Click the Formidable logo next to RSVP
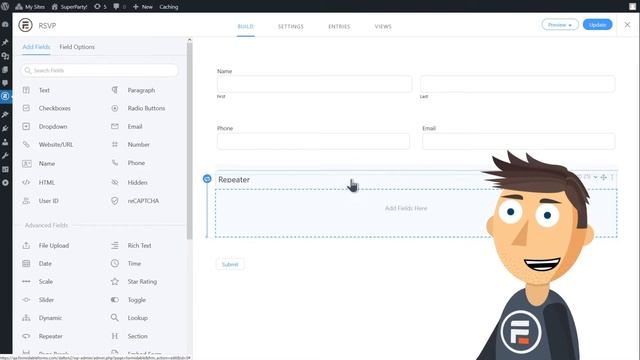This screenshot has height=360, width=640. [x=25, y=25]
